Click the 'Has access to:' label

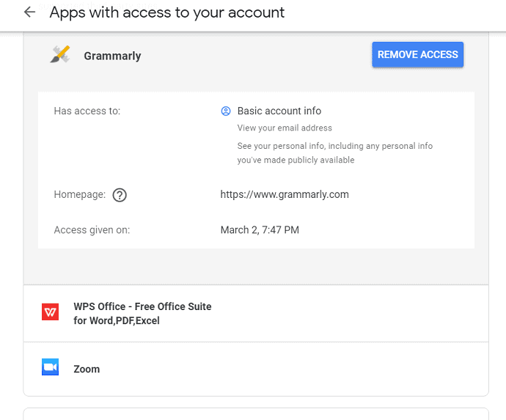pos(87,111)
